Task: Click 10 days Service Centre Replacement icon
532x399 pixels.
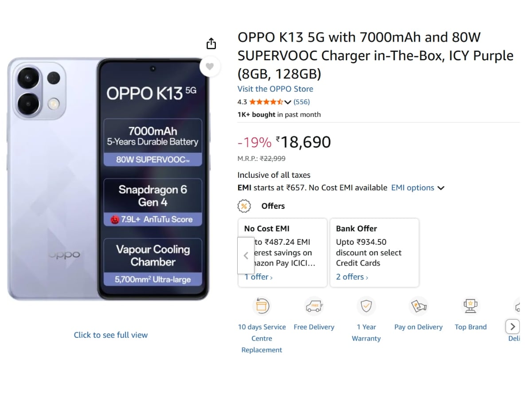Action: coord(262,306)
